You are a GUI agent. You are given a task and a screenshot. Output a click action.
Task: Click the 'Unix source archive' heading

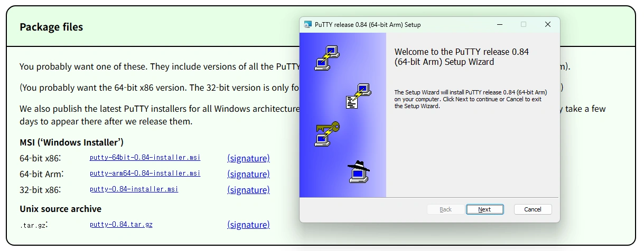coord(60,209)
